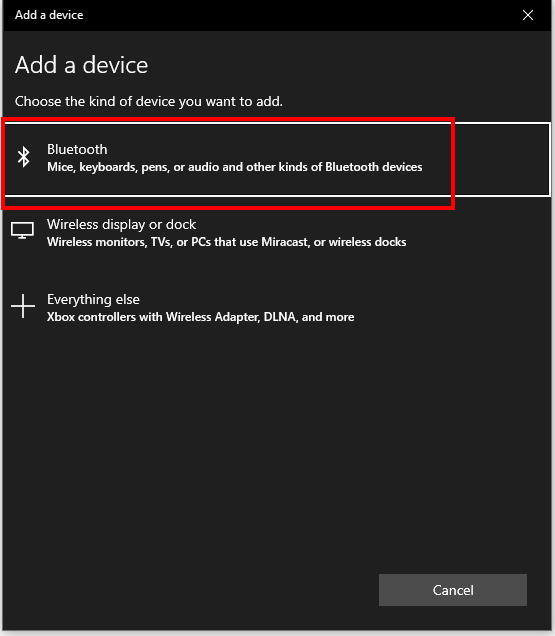This screenshot has height=636, width=555.
Task: Click the Choose the kind of device prompt
Action: pos(148,101)
